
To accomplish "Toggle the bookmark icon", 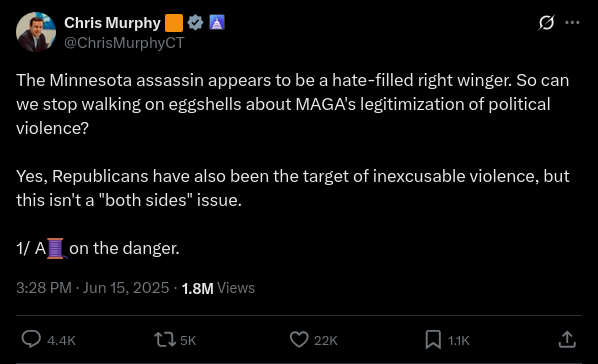I will click(x=433, y=340).
